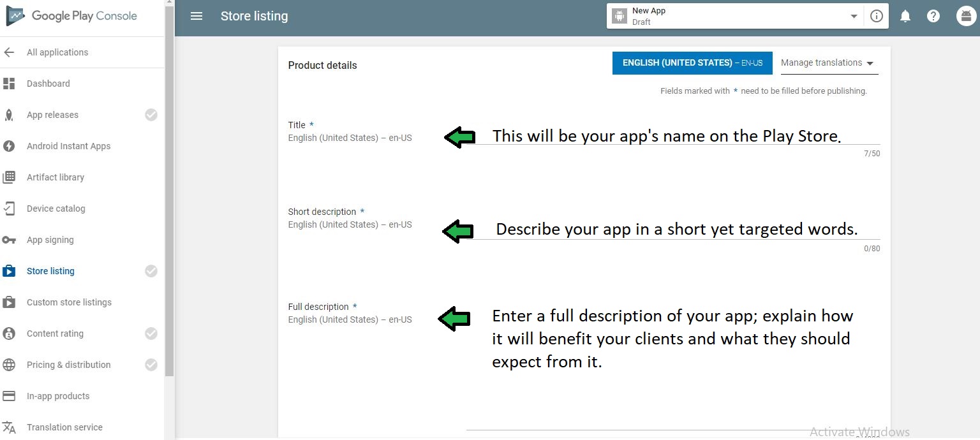
Task: Click the info icon next to New App
Action: (877, 16)
